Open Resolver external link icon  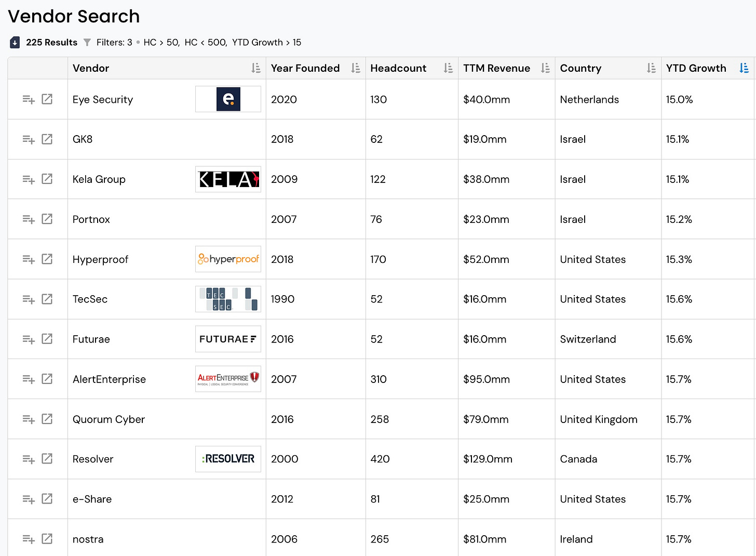[47, 459]
